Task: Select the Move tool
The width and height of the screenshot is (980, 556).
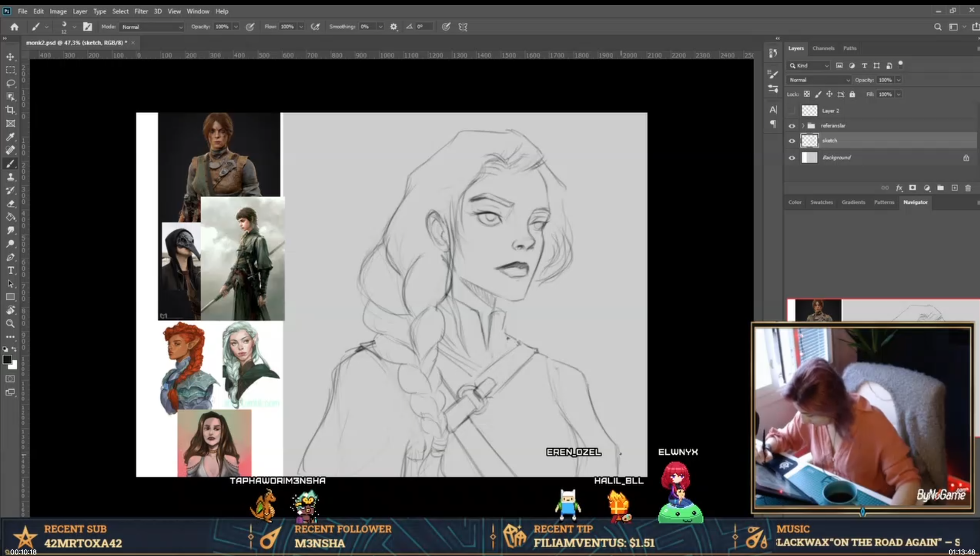Action: pyautogui.click(x=10, y=56)
